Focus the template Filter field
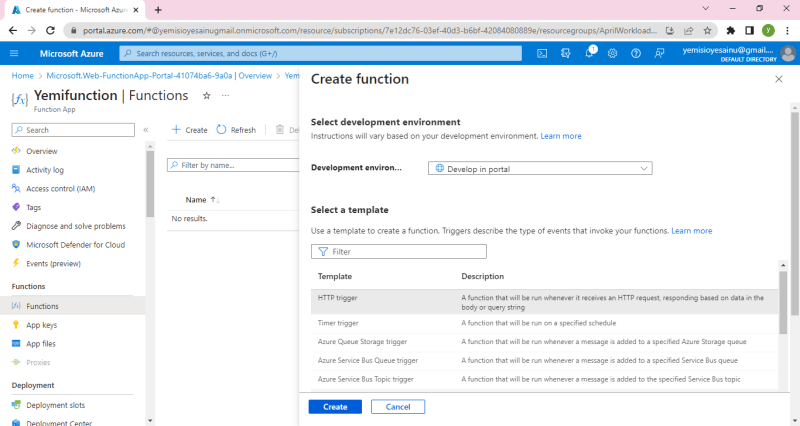 click(398, 252)
